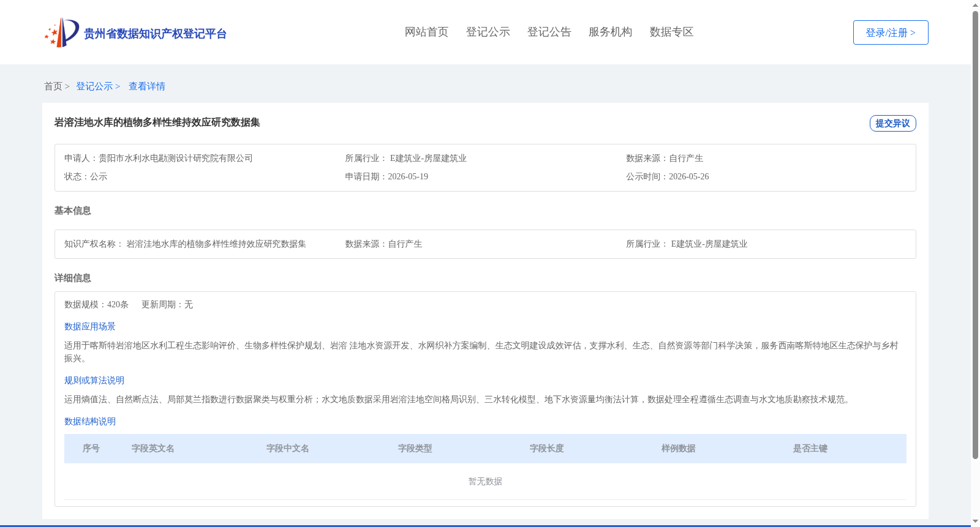Click the 提交异议 button

tap(892, 123)
